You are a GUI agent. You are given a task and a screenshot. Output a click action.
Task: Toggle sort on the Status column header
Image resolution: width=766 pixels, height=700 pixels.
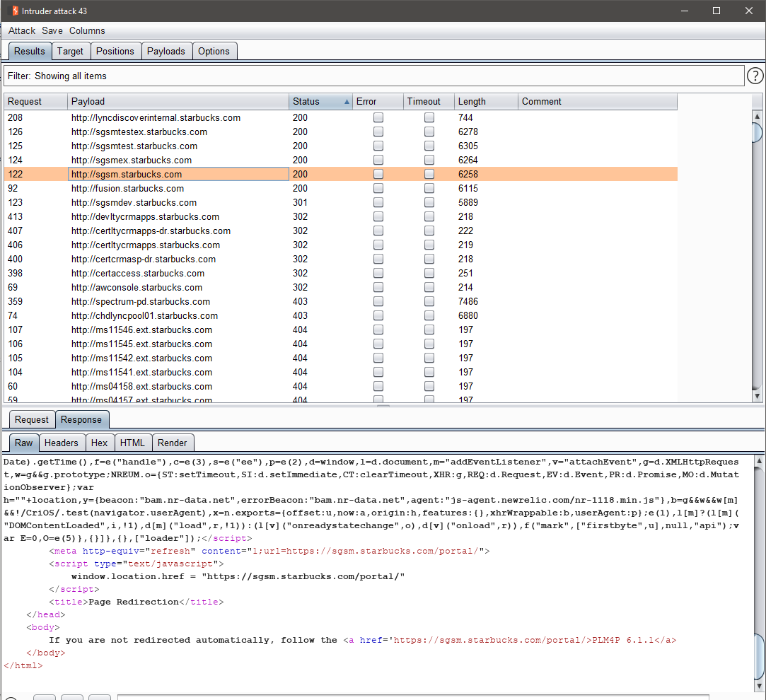point(320,102)
